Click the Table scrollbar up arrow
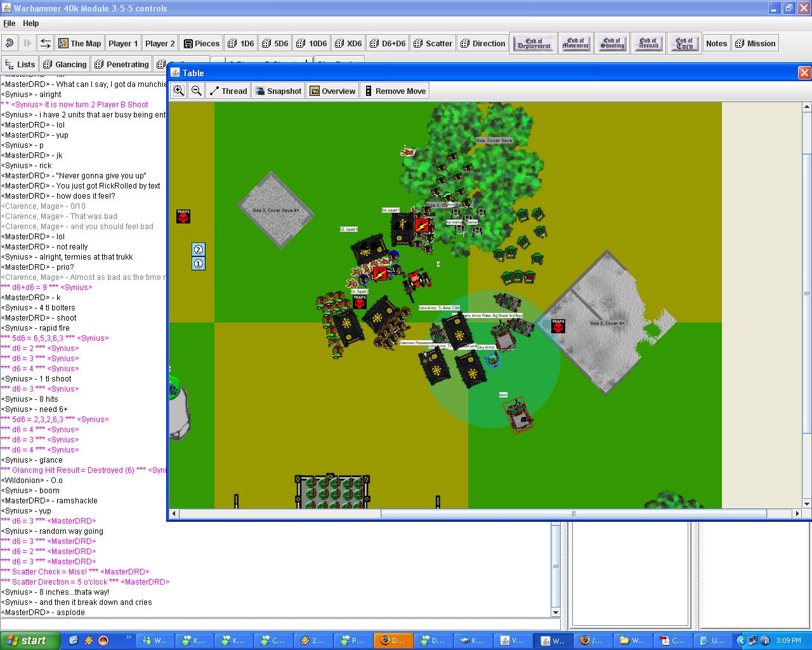The image size is (812, 650). 807,107
